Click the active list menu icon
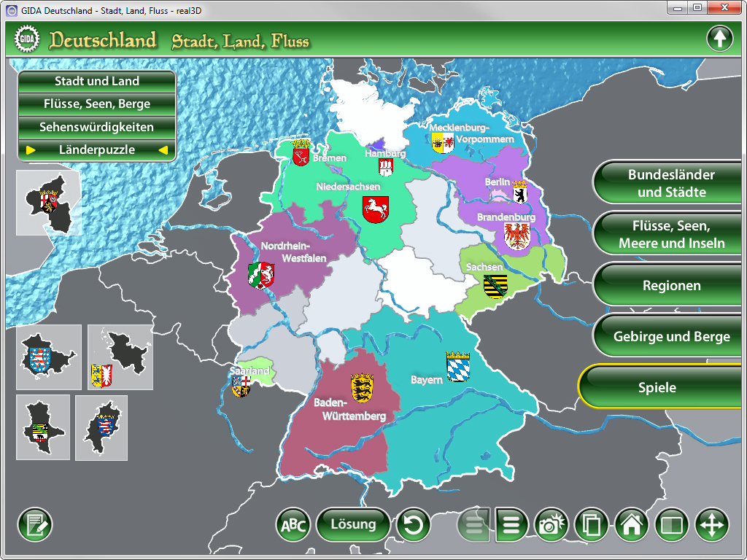 [x=511, y=525]
